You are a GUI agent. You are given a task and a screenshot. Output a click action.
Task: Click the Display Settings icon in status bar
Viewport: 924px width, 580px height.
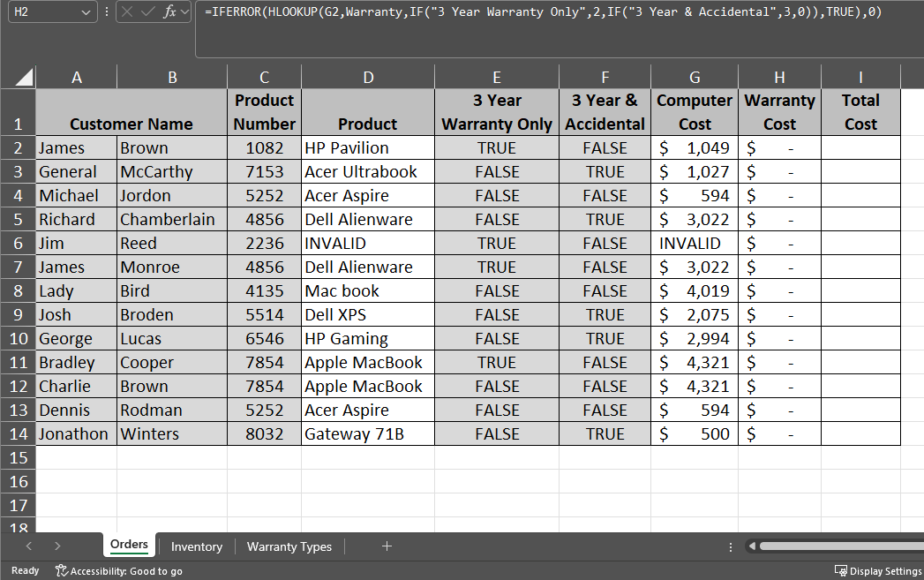(x=875, y=570)
